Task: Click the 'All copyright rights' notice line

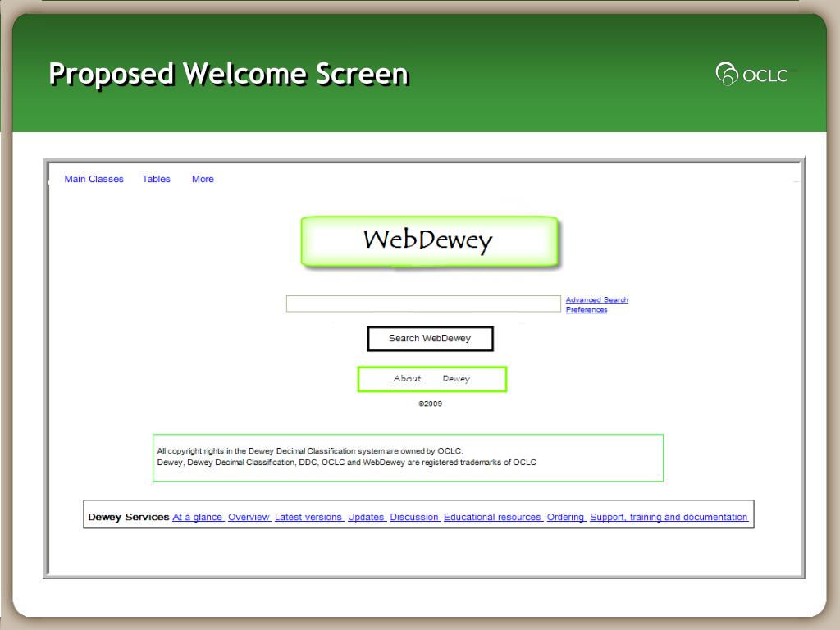Action: point(309,451)
